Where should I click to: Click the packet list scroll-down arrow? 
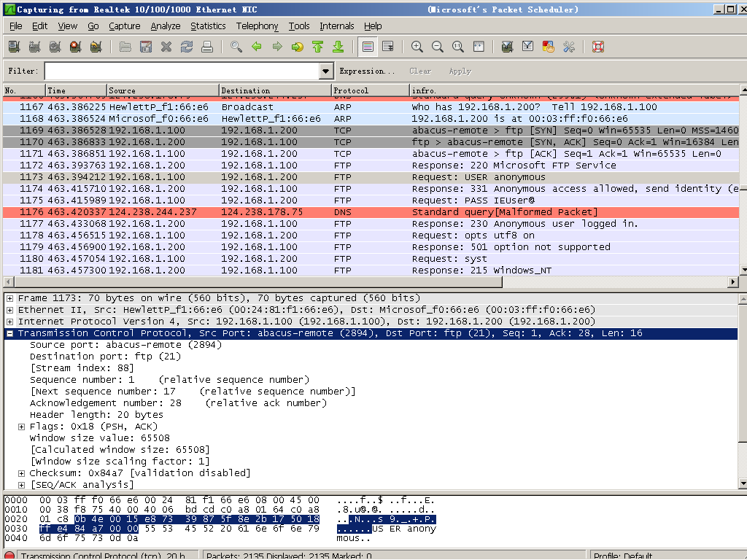tap(743, 270)
